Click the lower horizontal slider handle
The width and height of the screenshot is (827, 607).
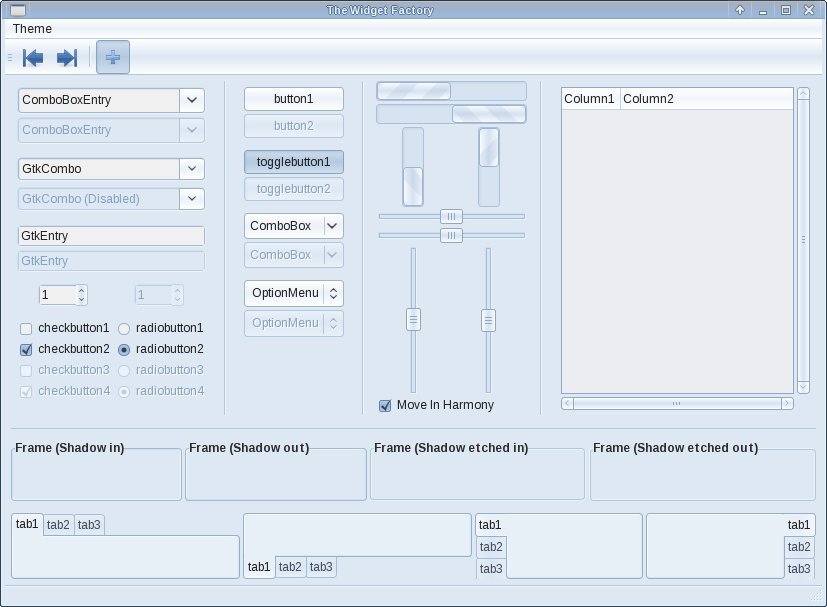[x=451, y=235]
